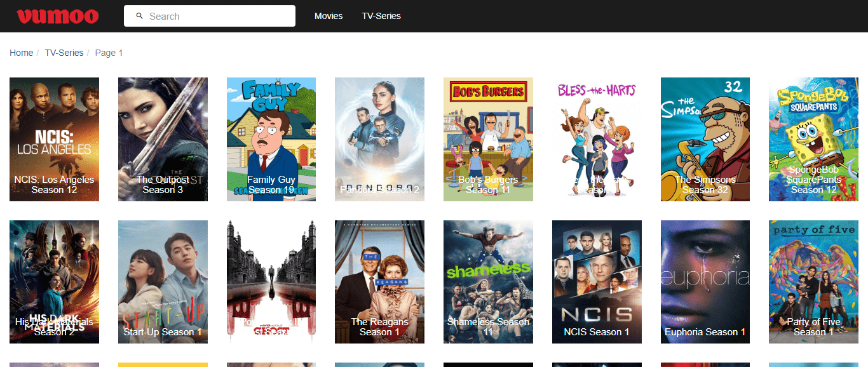Screen dimensions: 868x367
Task: Open Party of Five Season 1 poster
Action: point(813,282)
